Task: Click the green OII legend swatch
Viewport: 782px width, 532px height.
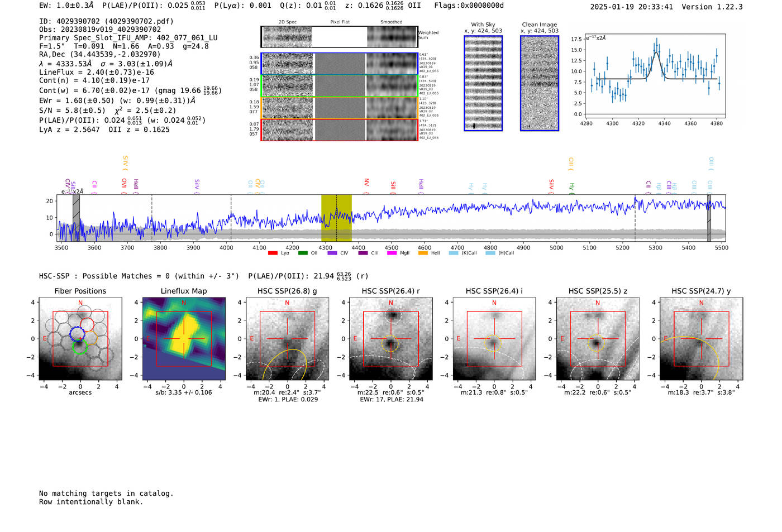Action: [303, 253]
